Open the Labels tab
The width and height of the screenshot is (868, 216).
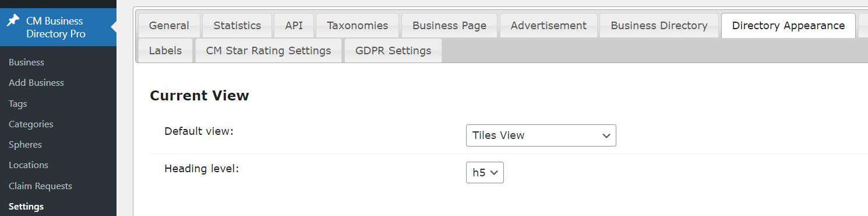[x=165, y=51]
